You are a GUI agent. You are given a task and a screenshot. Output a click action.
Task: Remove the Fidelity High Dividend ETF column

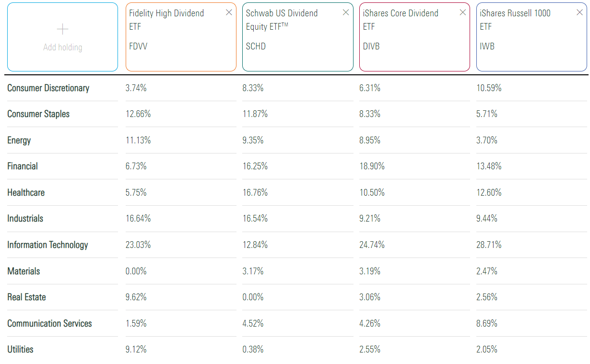pyautogui.click(x=229, y=12)
